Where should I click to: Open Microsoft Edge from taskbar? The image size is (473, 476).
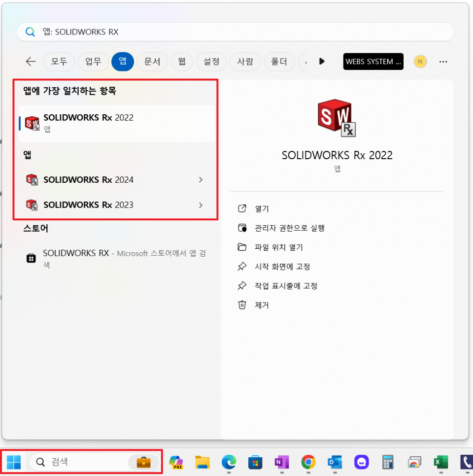pyautogui.click(x=229, y=462)
